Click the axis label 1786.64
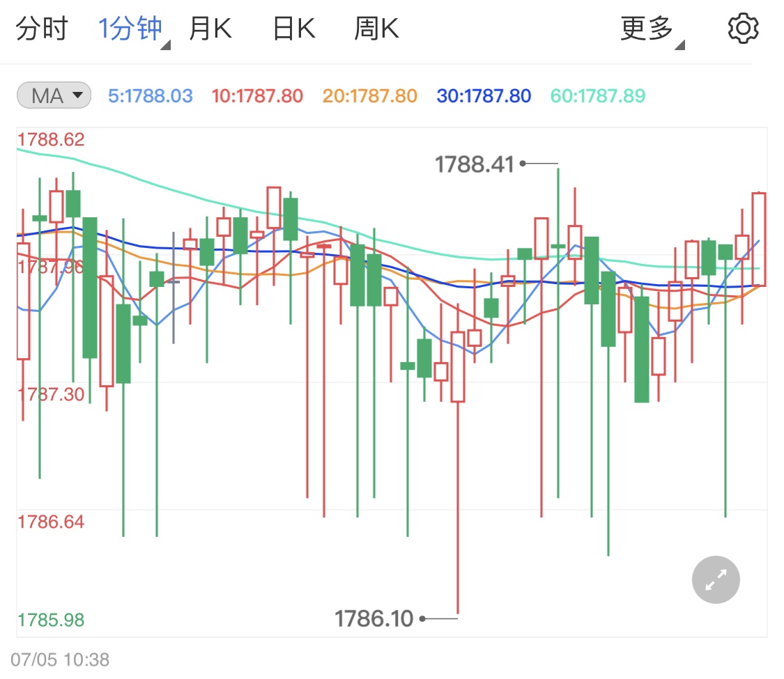 (51, 522)
